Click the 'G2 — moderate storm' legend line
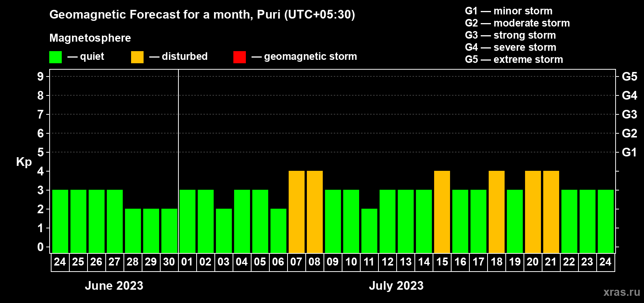 click(517, 23)
